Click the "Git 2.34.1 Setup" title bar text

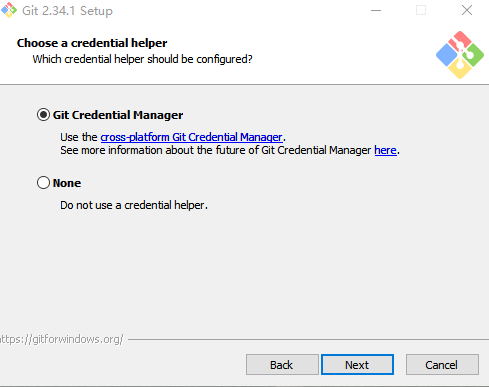tap(67, 11)
